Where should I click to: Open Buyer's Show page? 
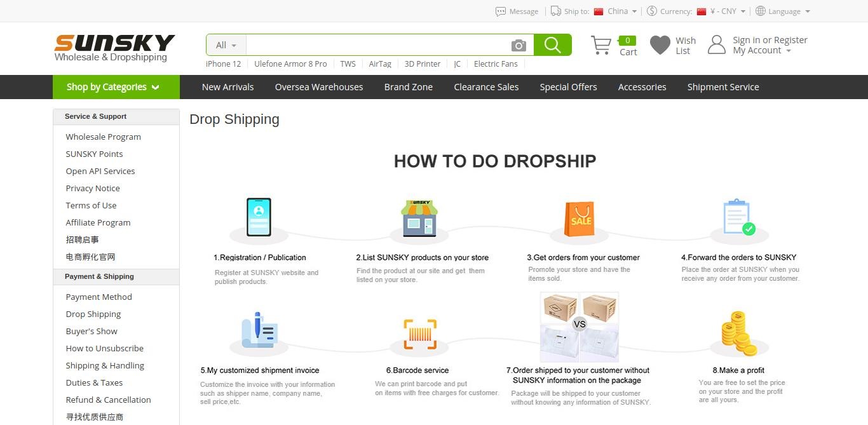click(x=92, y=331)
